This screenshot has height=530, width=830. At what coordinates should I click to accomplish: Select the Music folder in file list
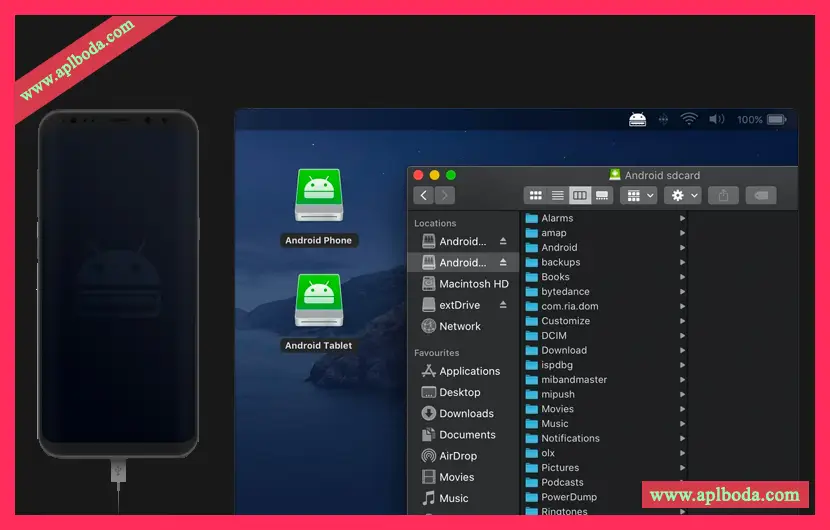click(605, 424)
